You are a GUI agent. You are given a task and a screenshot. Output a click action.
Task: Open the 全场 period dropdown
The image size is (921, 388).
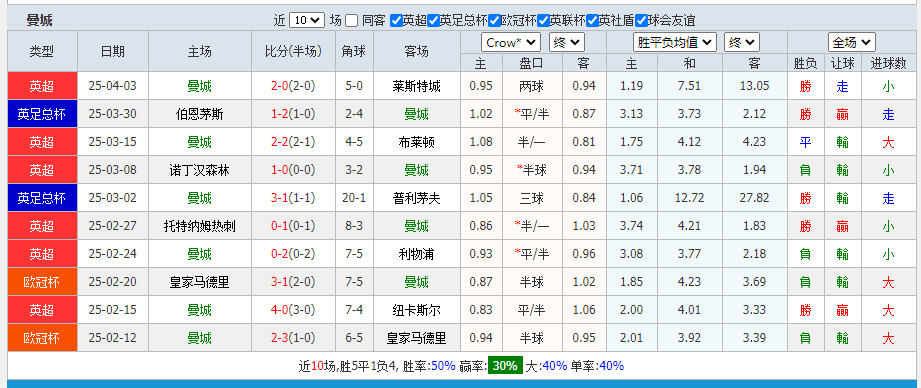pyautogui.click(x=852, y=42)
